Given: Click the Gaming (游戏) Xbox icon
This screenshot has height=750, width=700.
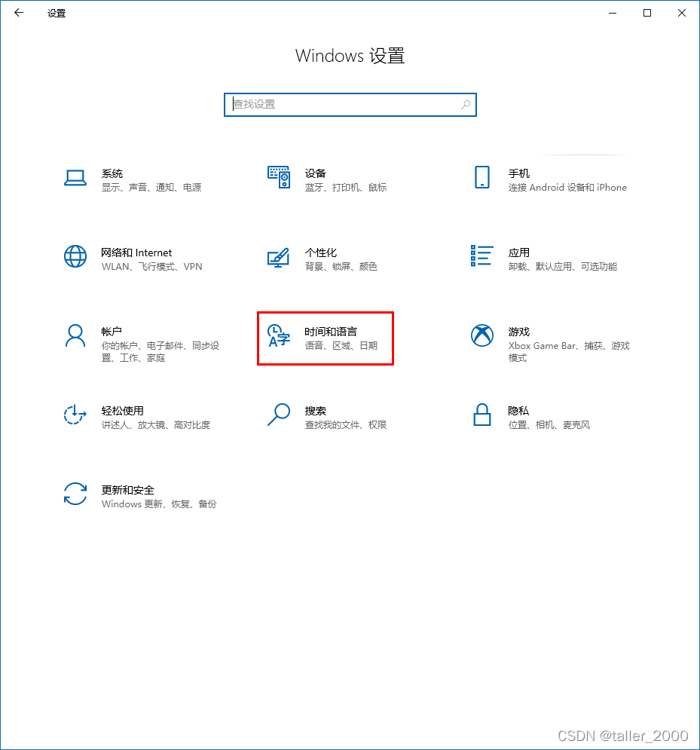Looking at the screenshot, I should coord(482,335).
